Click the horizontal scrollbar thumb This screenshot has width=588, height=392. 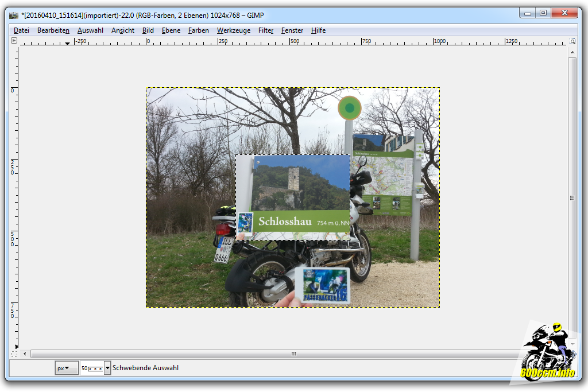[294, 354]
